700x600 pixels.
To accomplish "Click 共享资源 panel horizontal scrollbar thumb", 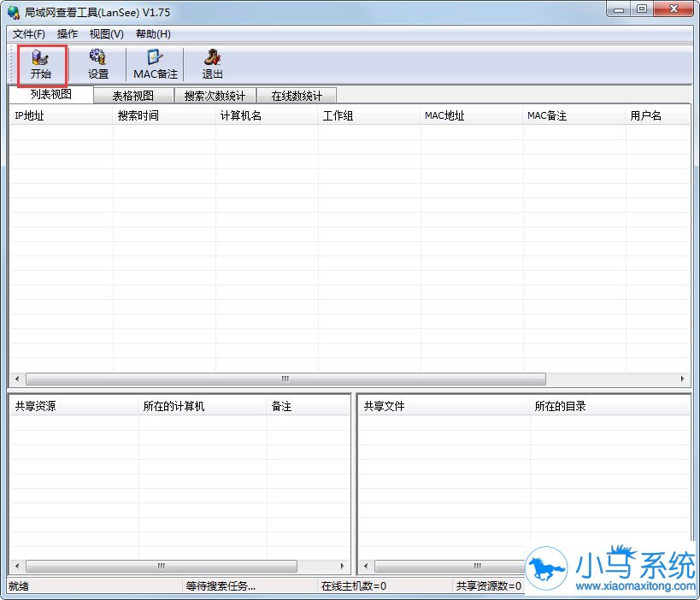I will 162,566.
